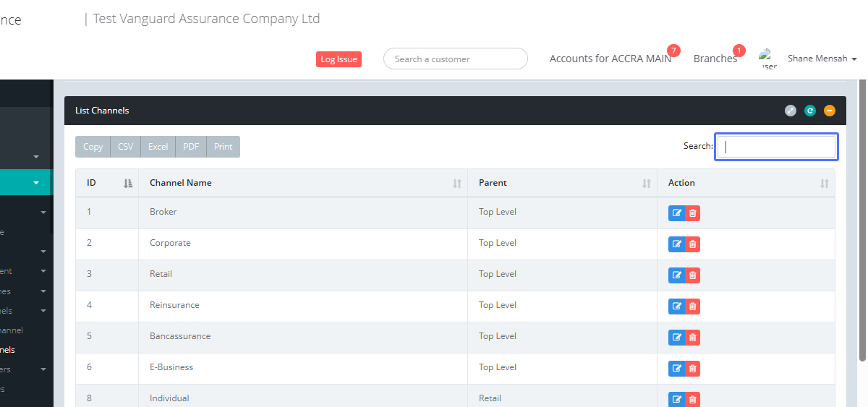This screenshot has width=868, height=407.
Task: Expand List Channels panel with grey fullscreen icon
Action: point(791,111)
